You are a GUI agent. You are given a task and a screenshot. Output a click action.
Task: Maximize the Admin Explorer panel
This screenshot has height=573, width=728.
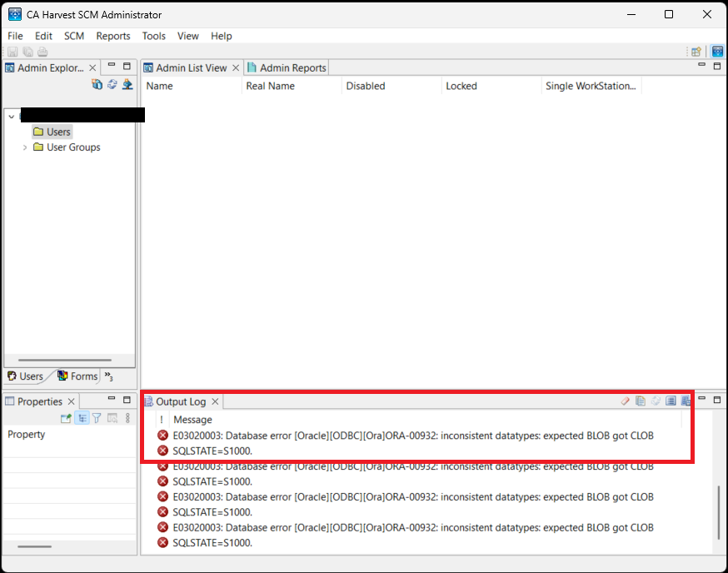point(127,67)
